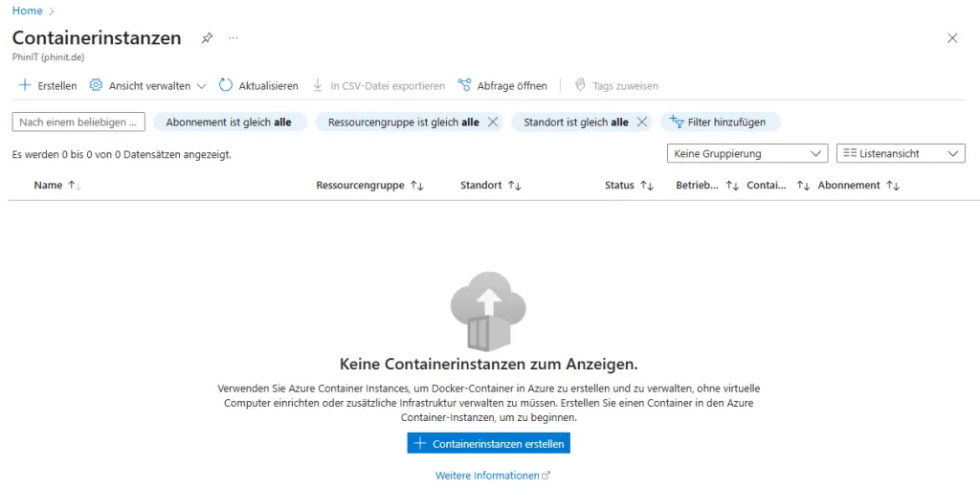Click Filter hinzufügen button
The image size is (980, 488).
[x=720, y=122]
